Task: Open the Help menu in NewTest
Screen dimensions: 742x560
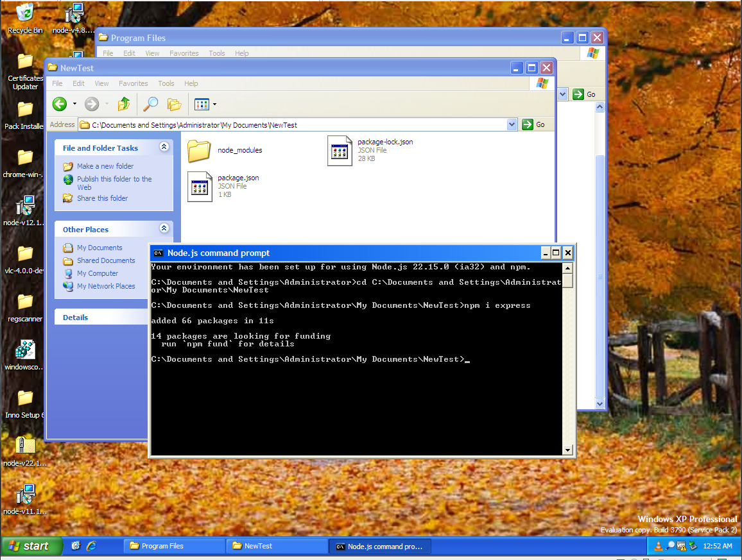Action: coord(191,83)
